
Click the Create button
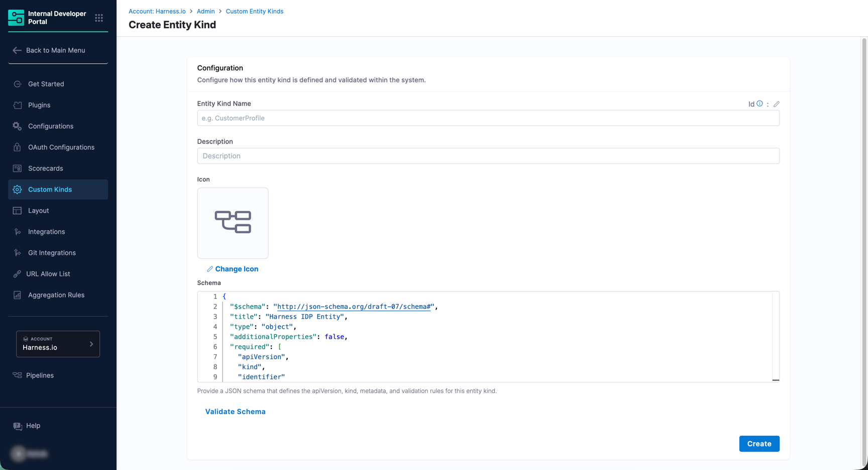758,444
